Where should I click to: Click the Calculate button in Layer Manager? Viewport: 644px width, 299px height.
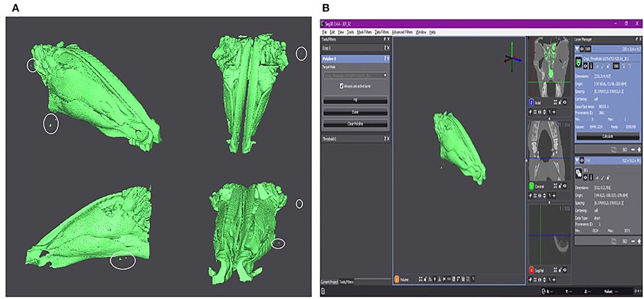tap(608, 136)
